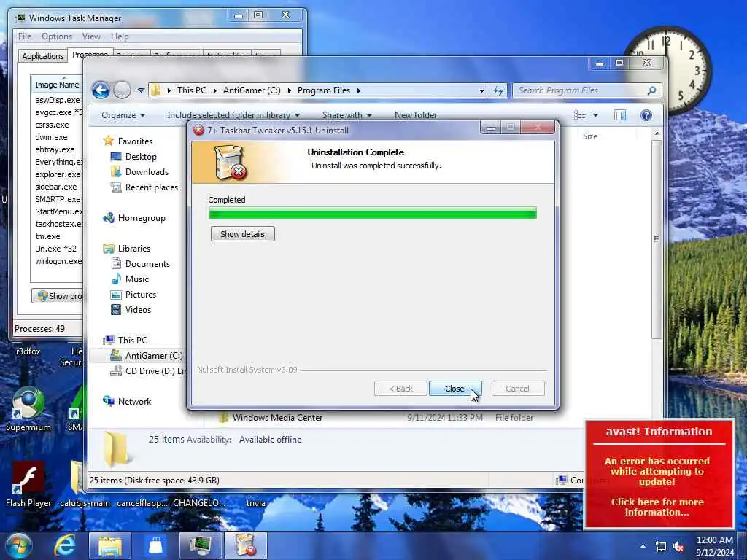The image size is (747, 560).
Task: Open the File menu in Task Manager
Action: coord(25,36)
